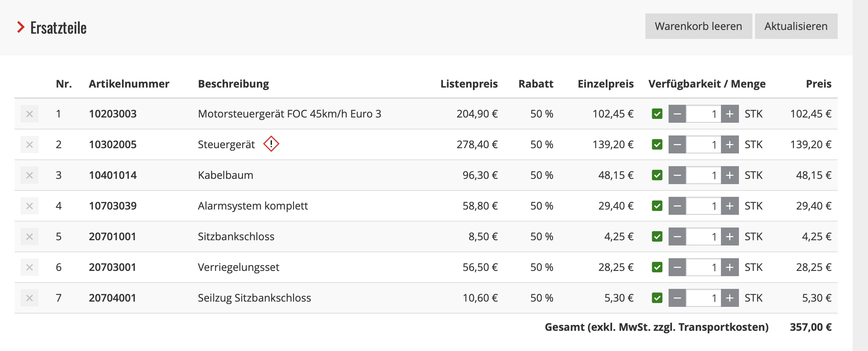The height and width of the screenshot is (351, 868).
Task: Open article number 20704001 link
Action: click(x=112, y=298)
